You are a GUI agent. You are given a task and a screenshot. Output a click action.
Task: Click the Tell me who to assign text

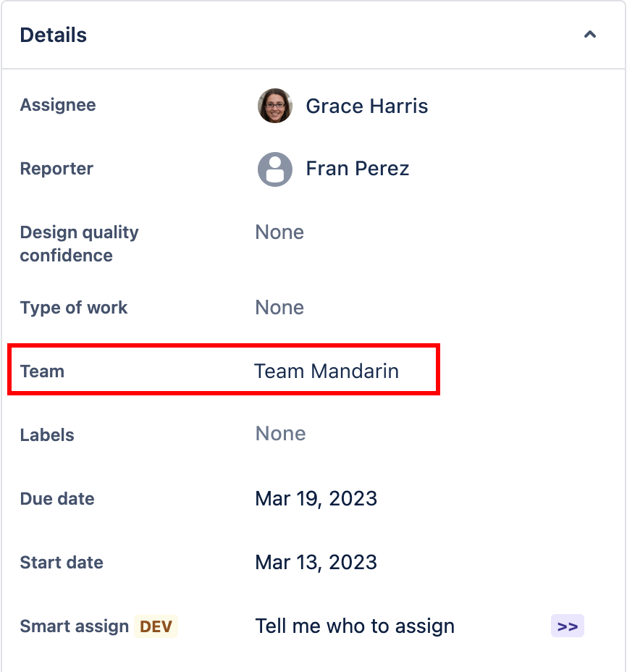pyautogui.click(x=355, y=626)
